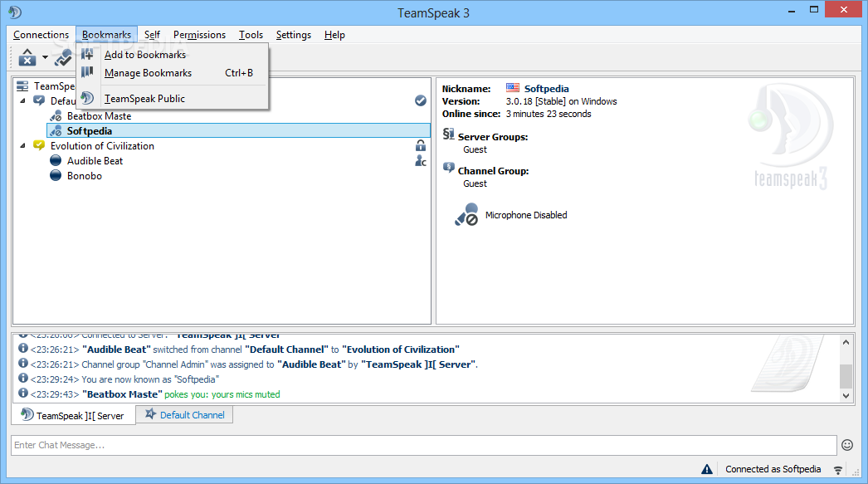Screen dimensions: 868x484
Task: Click the Server Groups icon
Action: [448, 134]
